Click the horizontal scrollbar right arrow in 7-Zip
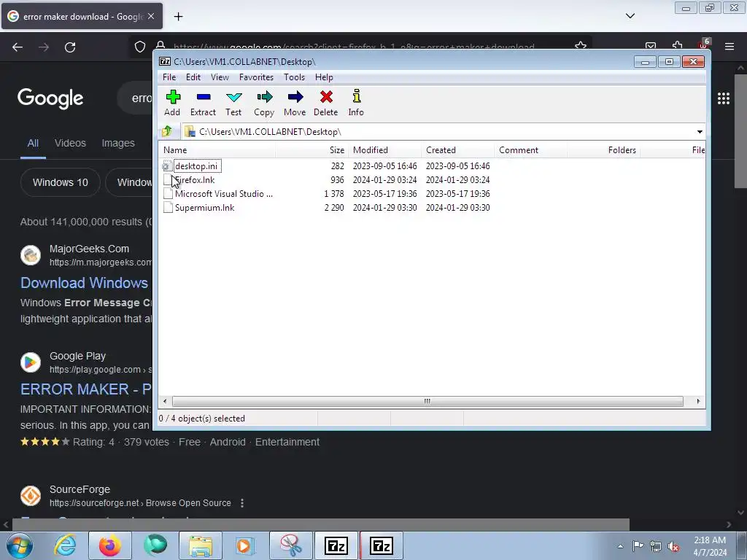The image size is (747, 560). click(698, 402)
